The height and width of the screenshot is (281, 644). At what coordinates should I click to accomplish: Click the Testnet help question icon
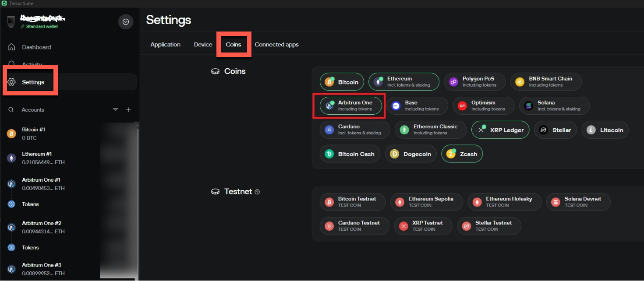pos(257,192)
